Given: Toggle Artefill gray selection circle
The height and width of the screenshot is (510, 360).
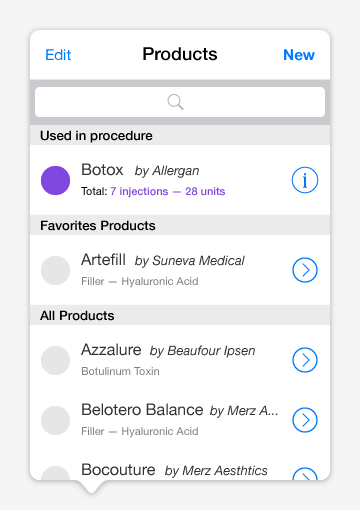Looking at the screenshot, I should pos(55,270).
